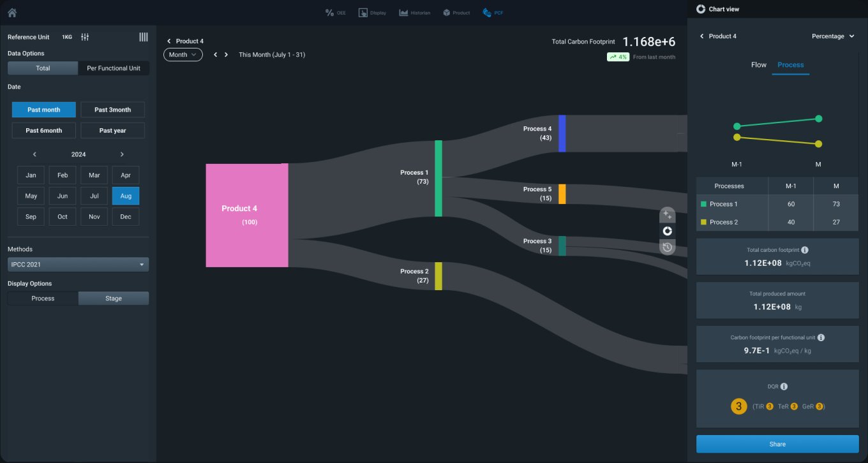Show info for Carbon footprint per functional unit

pos(821,337)
